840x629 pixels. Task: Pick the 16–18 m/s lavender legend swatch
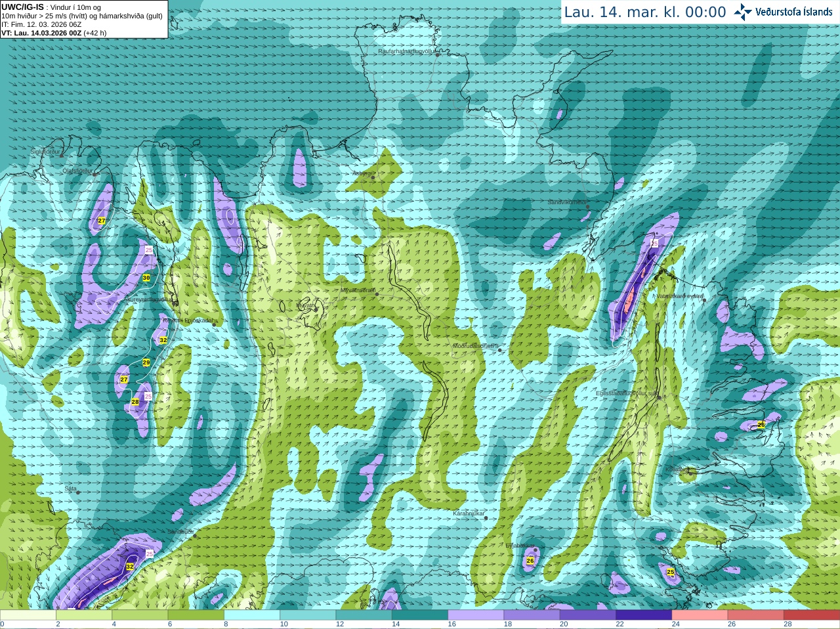click(x=476, y=615)
